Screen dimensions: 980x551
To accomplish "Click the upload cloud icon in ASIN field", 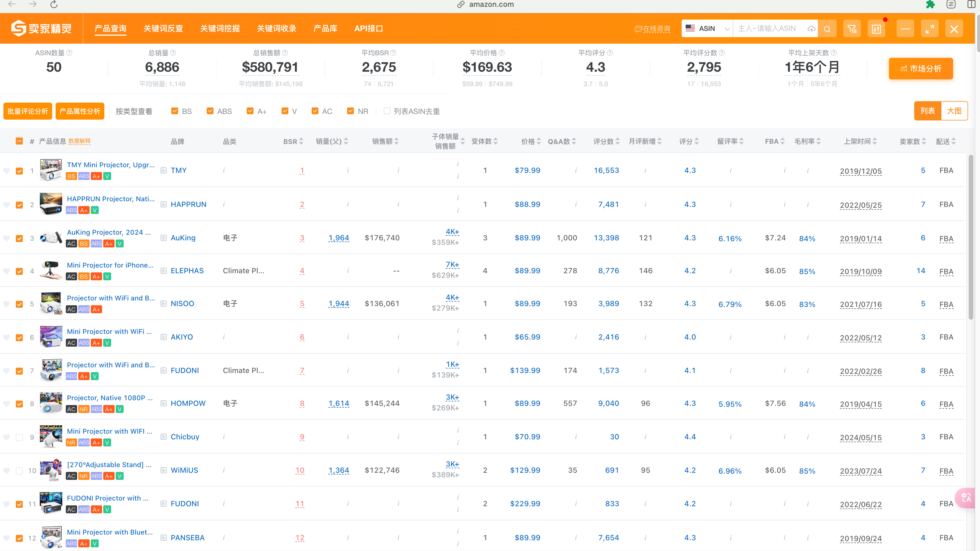I will tap(811, 29).
